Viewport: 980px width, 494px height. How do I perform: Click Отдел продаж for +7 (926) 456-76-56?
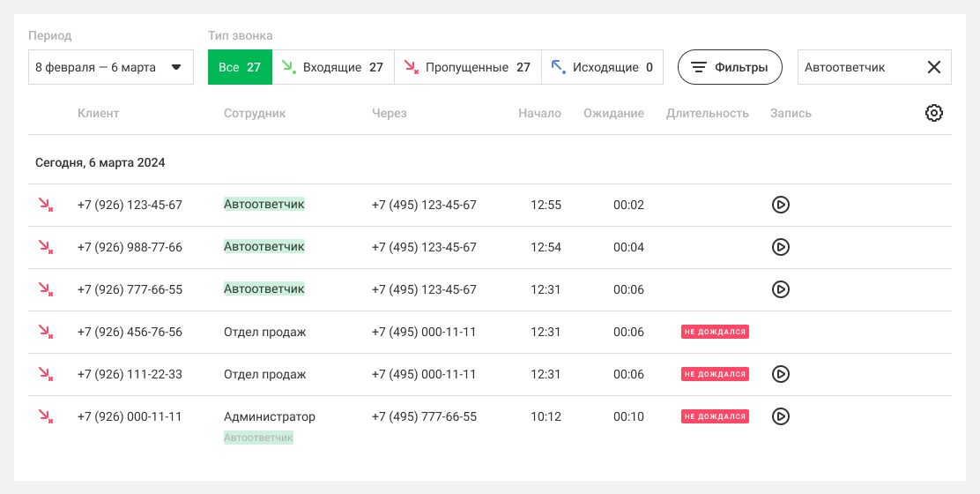tap(264, 332)
